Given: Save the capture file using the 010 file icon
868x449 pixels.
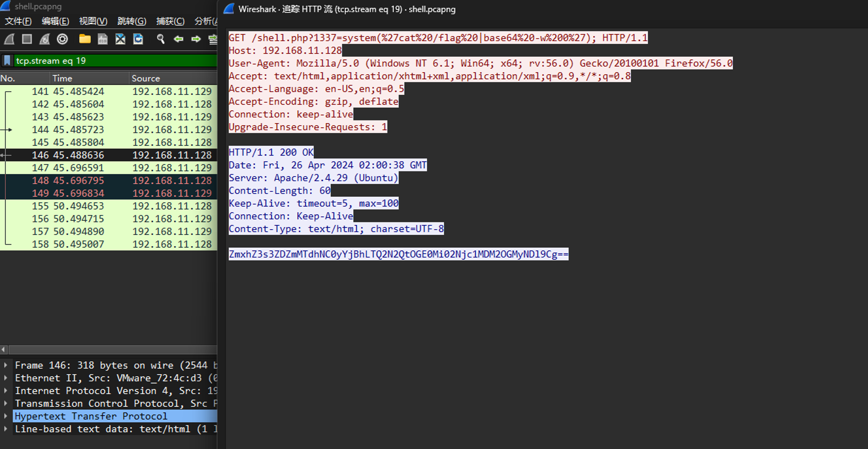Looking at the screenshot, I should point(103,39).
